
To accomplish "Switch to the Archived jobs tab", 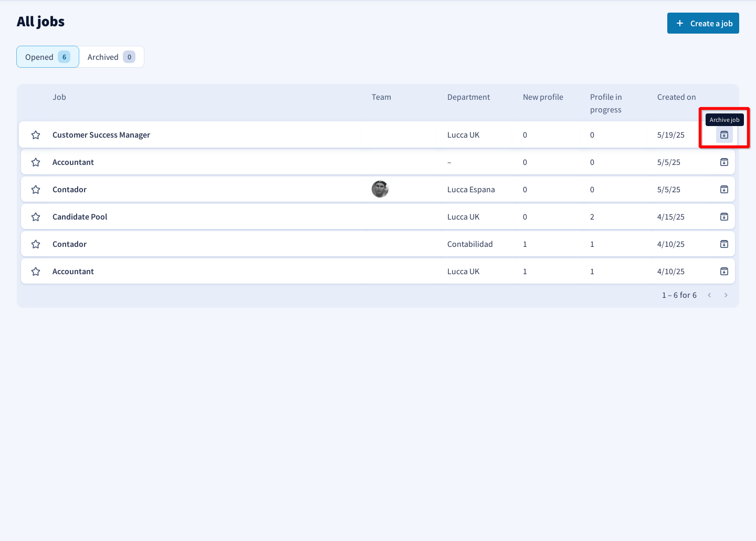I will coord(111,57).
